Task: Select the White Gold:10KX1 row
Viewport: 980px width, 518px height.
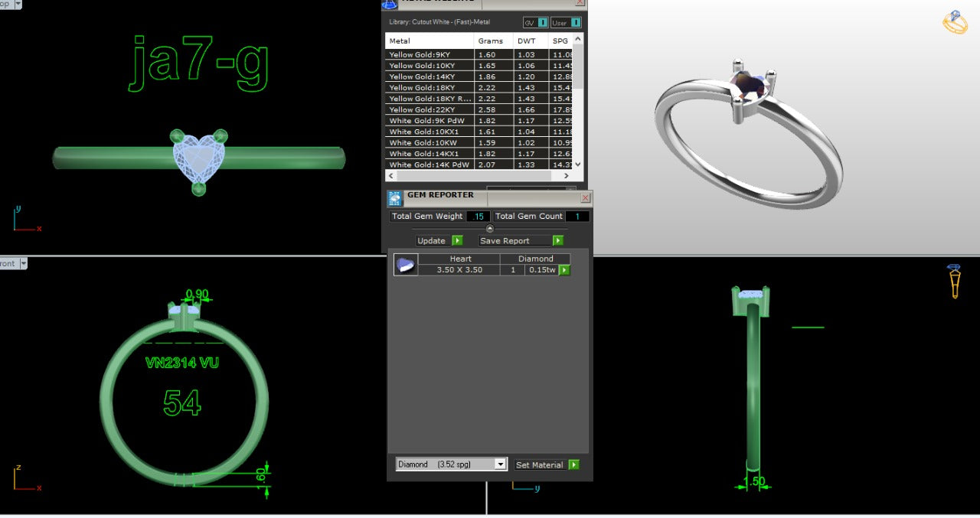Action: coord(479,132)
